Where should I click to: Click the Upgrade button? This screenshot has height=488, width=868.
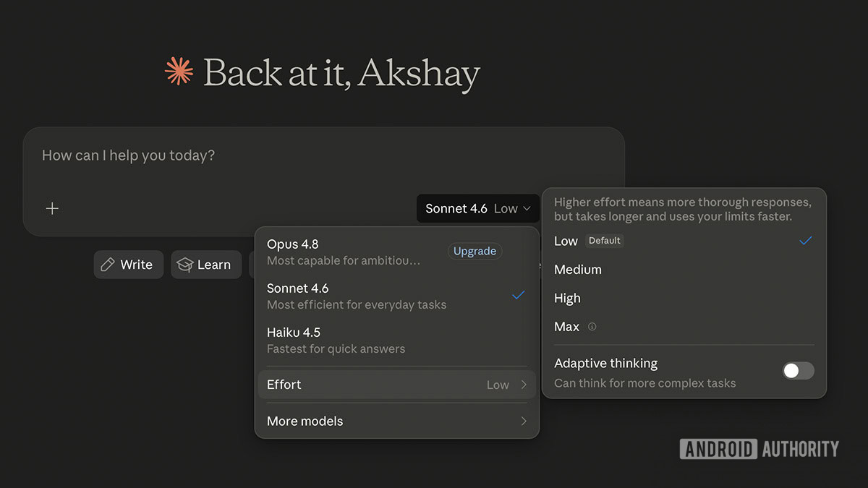475,251
